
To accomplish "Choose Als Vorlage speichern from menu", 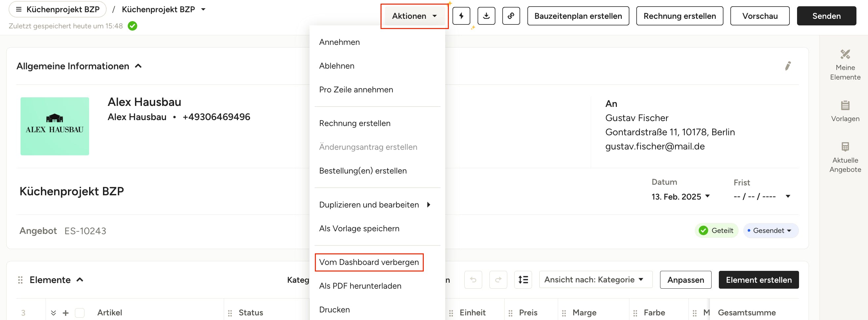I will (x=359, y=228).
